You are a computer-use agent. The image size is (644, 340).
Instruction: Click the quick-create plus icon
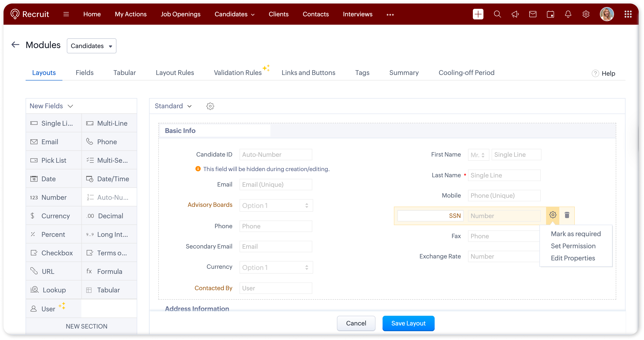tap(478, 14)
